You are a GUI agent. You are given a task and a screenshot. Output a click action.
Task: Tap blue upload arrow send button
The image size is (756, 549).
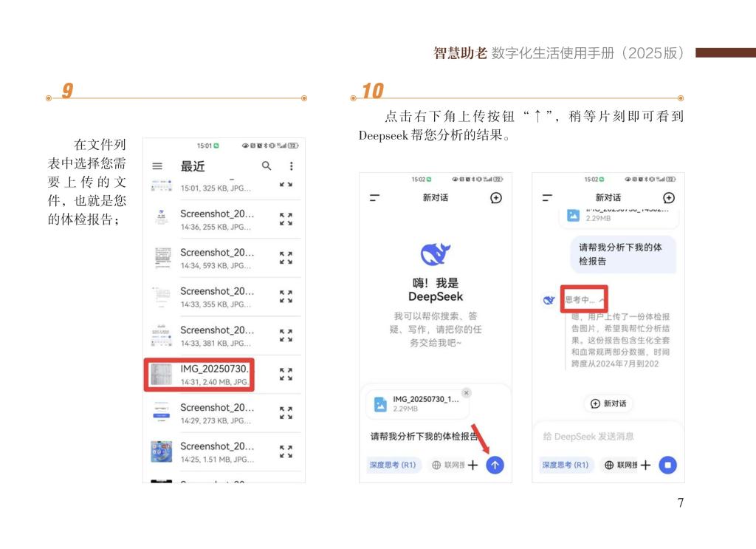pos(495,465)
